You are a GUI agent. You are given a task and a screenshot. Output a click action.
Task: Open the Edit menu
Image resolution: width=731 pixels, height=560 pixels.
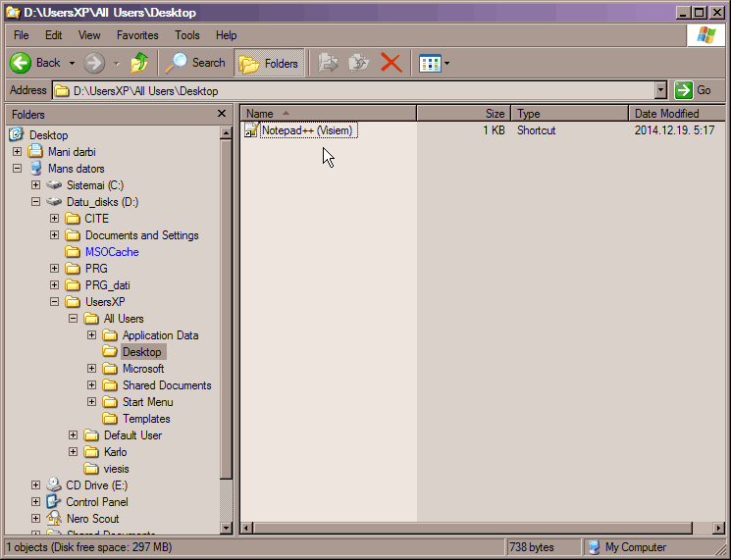tap(53, 35)
